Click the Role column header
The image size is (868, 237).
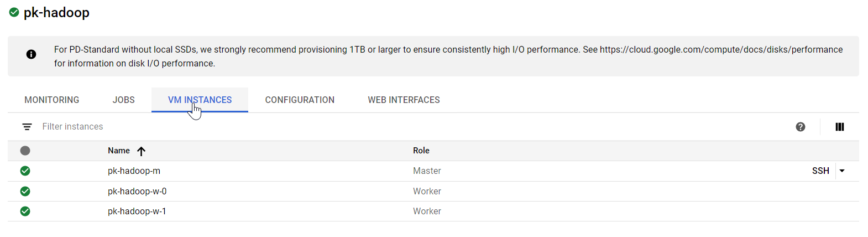421,151
